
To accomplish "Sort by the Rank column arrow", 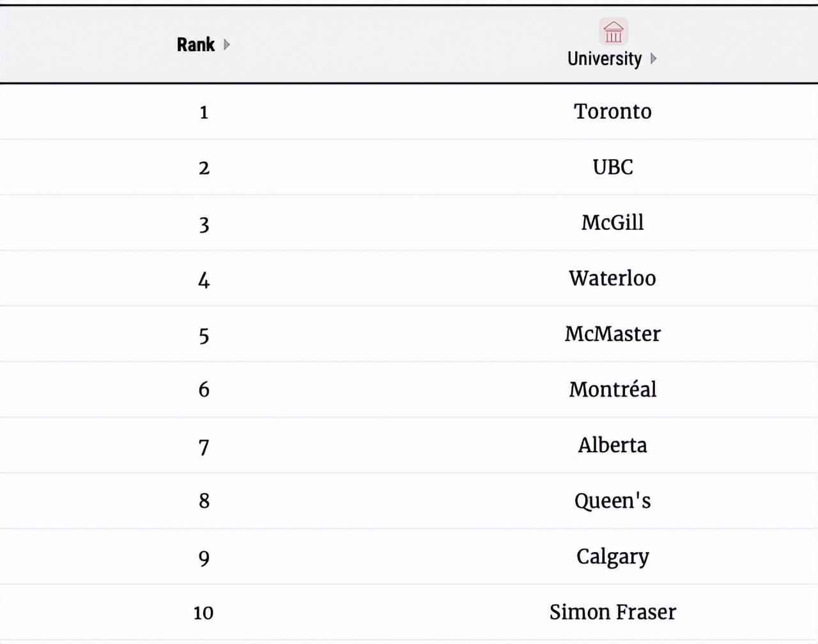I will click(x=227, y=45).
